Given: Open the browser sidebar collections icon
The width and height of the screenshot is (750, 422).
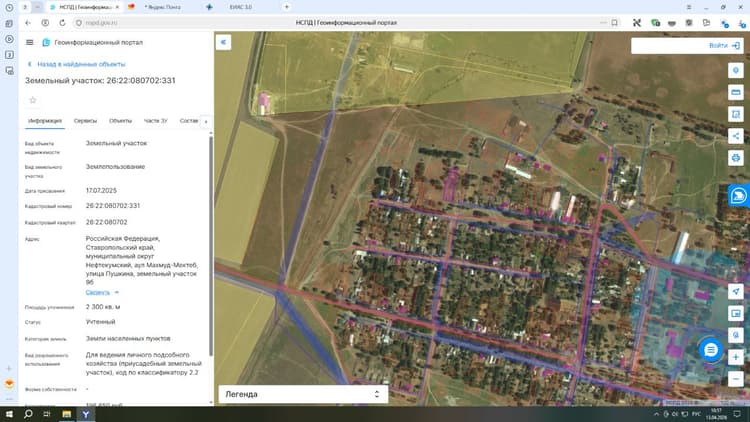Looking at the screenshot, I should click(x=9, y=23).
